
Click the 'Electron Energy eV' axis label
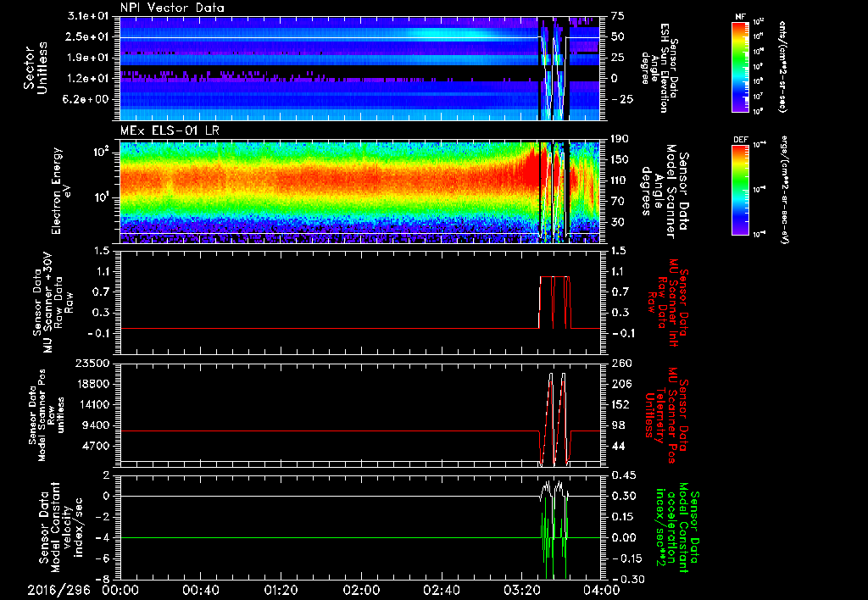pyautogui.click(x=61, y=191)
